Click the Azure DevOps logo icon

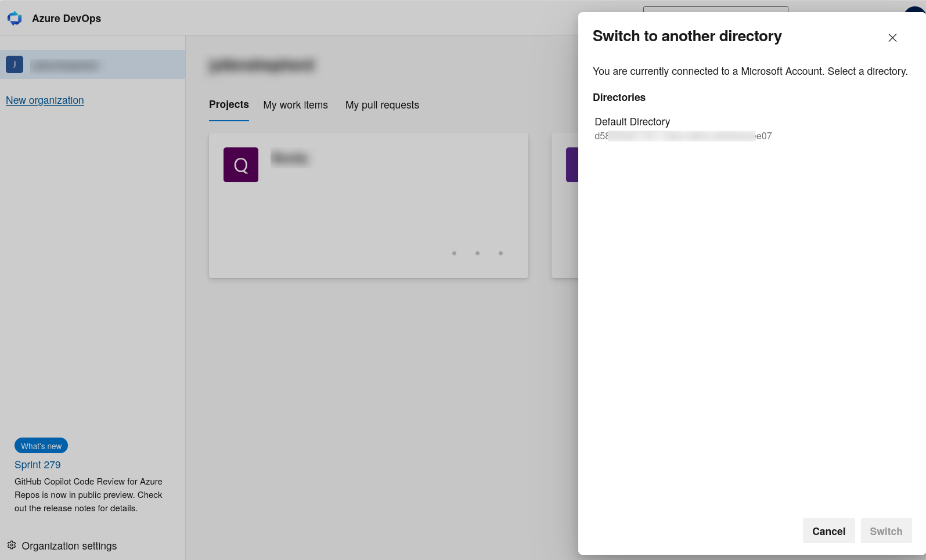(15, 19)
